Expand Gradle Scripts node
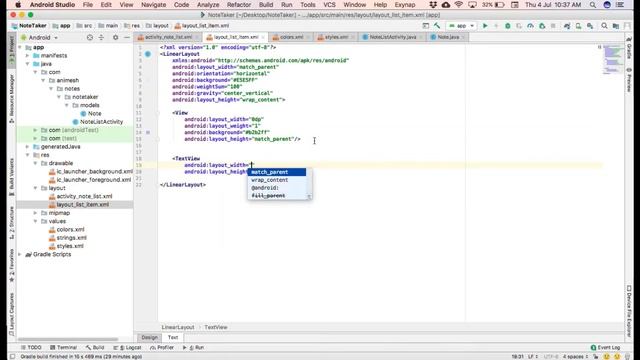Viewport: 640px width, 360px height. point(20,254)
